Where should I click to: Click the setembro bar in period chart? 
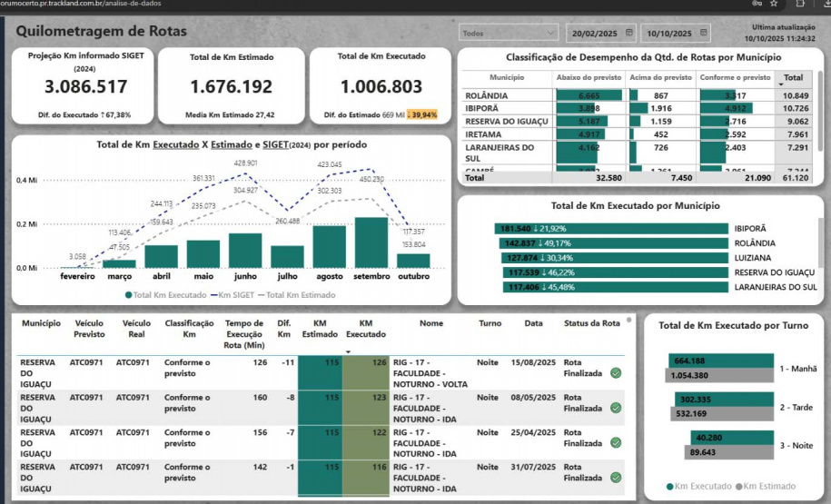click(371, 242)
